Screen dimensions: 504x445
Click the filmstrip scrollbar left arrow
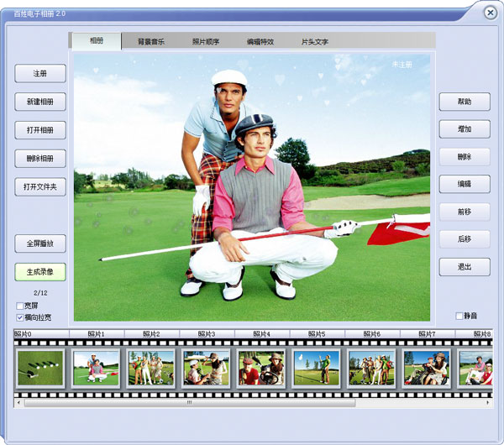tap(18, 402)
